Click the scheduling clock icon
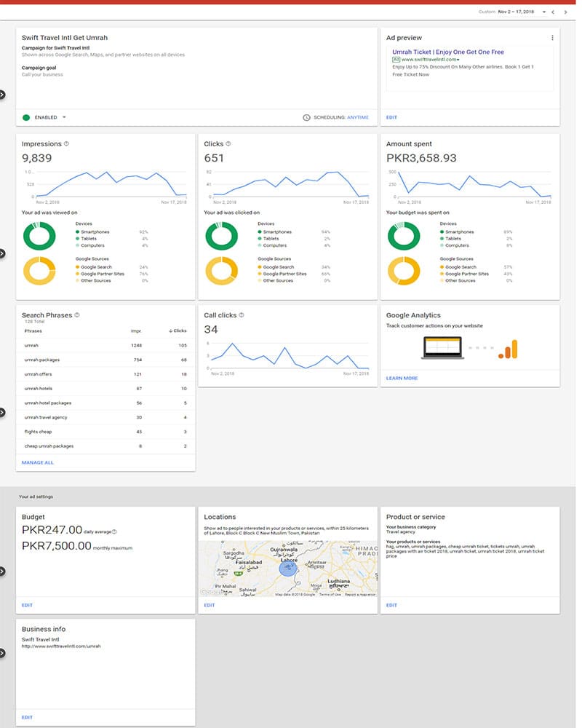This screenshot has width=582, height=728. tap(306, 117)
